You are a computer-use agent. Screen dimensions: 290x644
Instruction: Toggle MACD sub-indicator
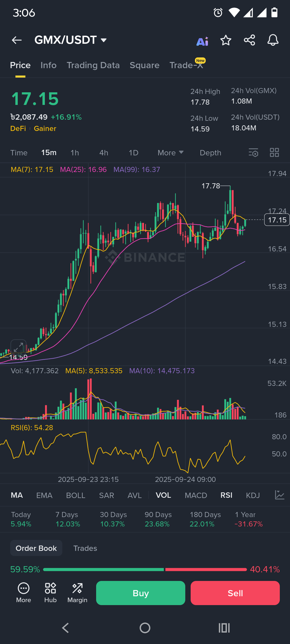click(196, 495)
